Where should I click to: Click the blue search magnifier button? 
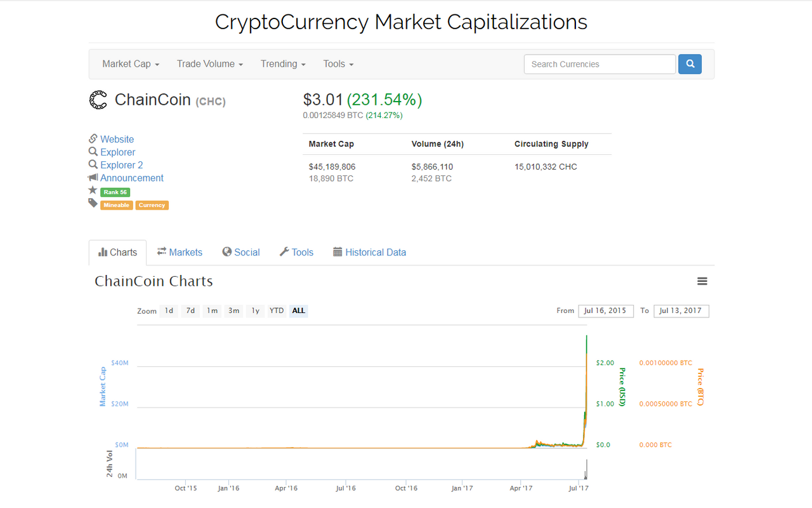point(690,64)
